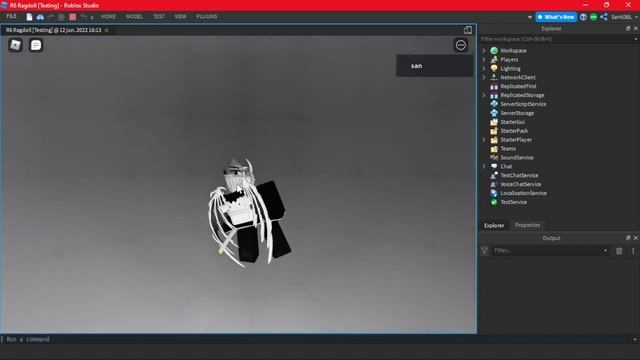Switch to the Explorer panel tab
Screen dimensions: 640x360
pos(494,225)
